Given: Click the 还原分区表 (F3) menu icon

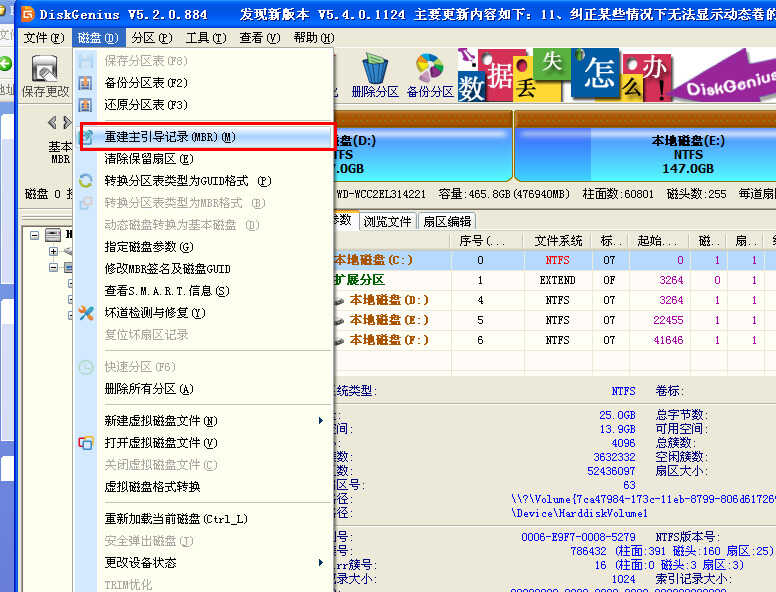Looking at the screenshot, I should coord(86,105).
